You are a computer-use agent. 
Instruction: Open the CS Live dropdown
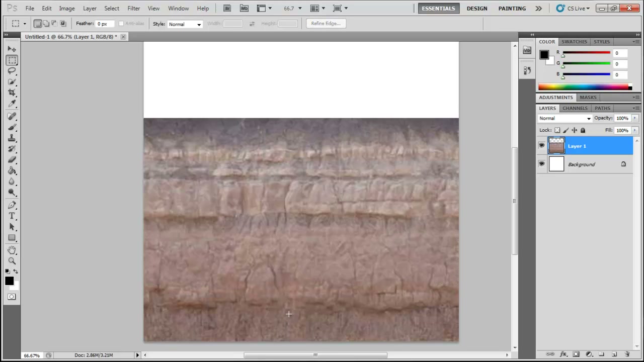[x=573, y=8]
